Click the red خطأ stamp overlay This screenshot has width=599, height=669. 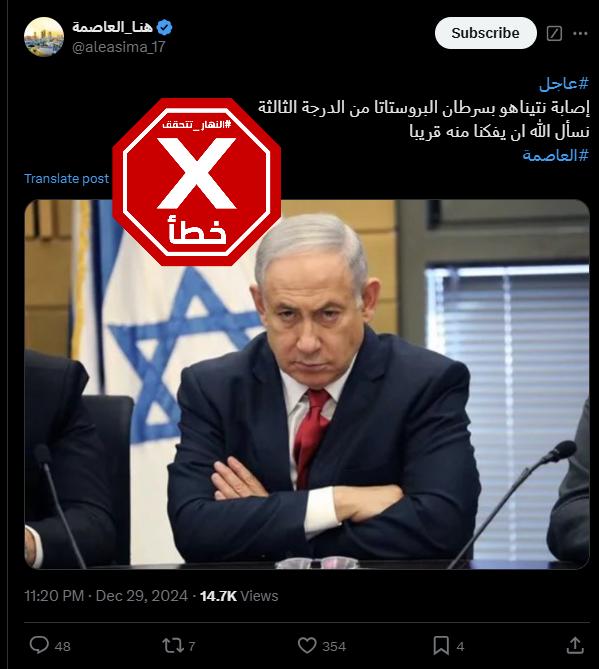[196, 182]
